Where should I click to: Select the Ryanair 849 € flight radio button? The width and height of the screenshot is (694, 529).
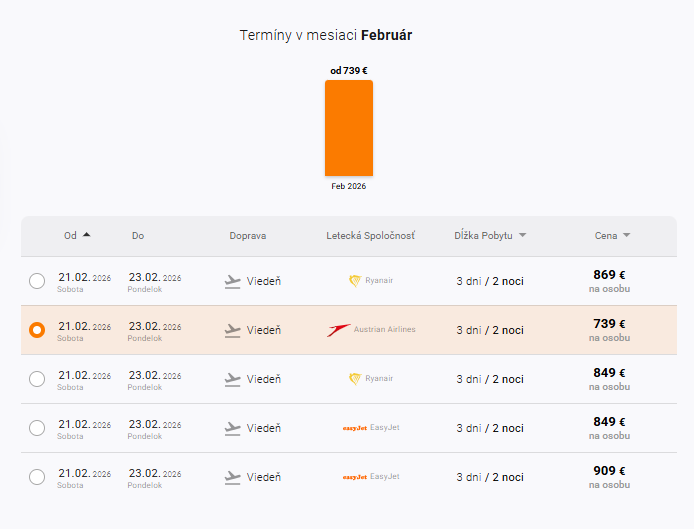click(37, 379)
